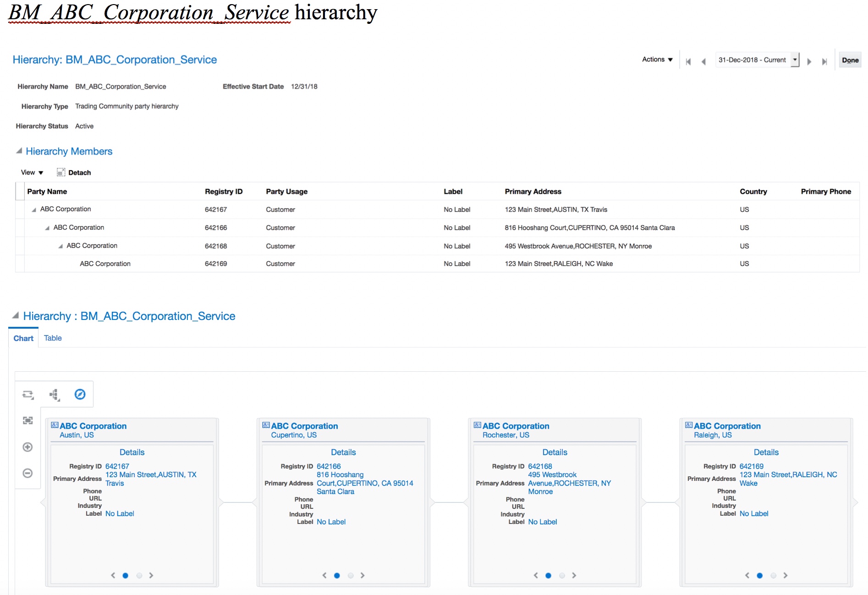Viewport: 868px width, 595px height.
Task: Collapse the ABC Corporation row with ID 642167
Action: pyautogui.click(x=34, y=210)
